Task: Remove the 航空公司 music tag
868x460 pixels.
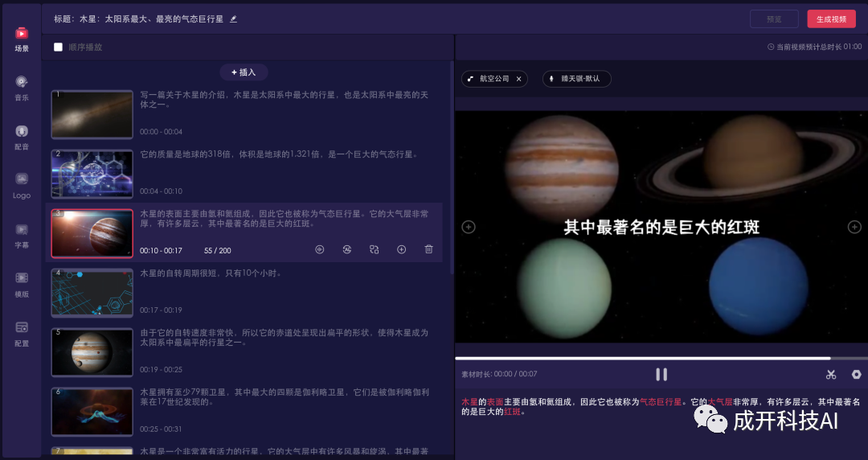Action: tap(518, 79)
